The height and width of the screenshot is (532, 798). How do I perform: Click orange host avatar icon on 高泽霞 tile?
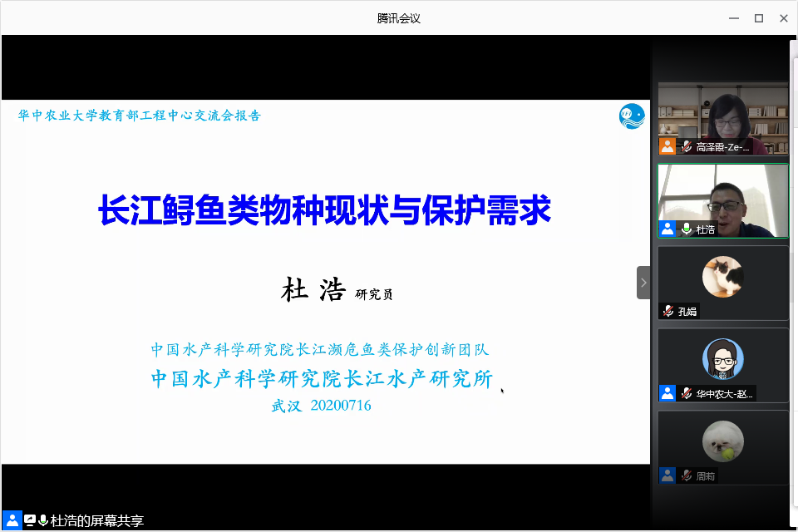(667, 146)
